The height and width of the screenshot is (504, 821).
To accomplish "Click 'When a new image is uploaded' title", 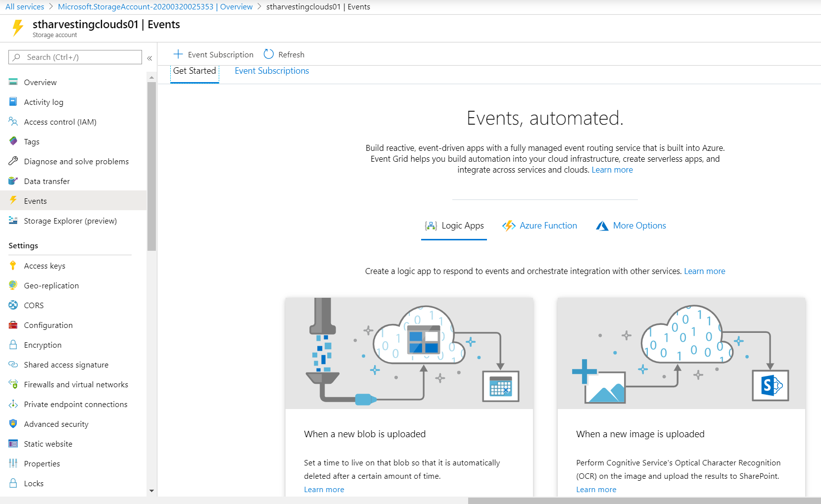I will (640, 434).
